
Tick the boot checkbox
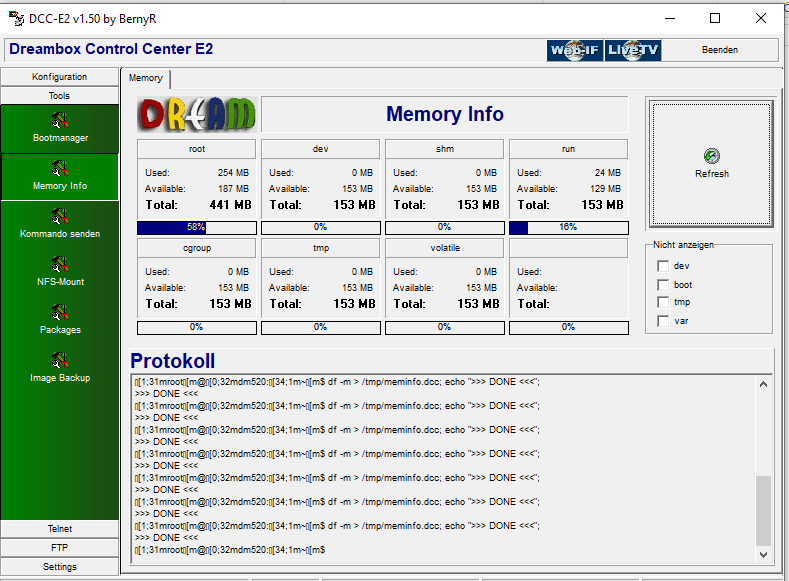662,284
